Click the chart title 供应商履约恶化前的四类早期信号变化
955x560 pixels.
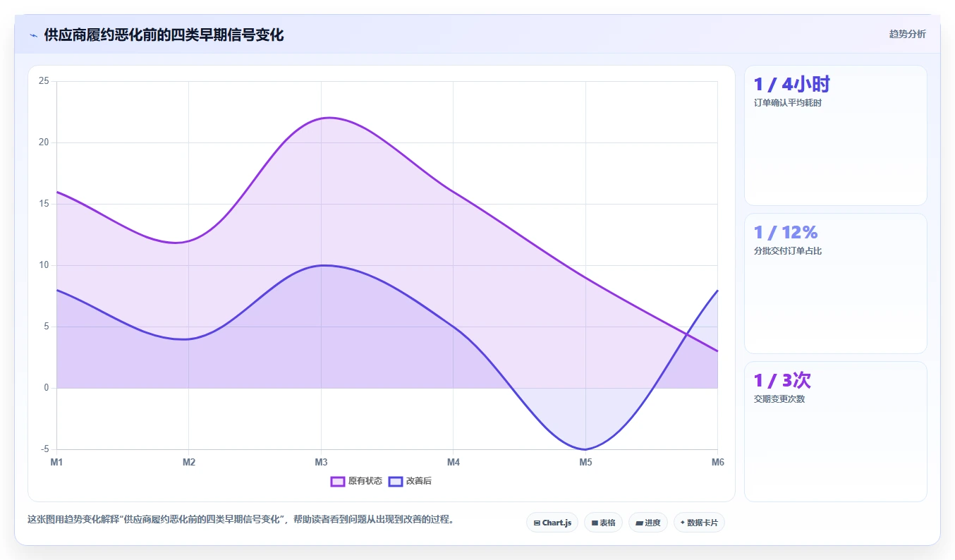[x=164, y=35]
